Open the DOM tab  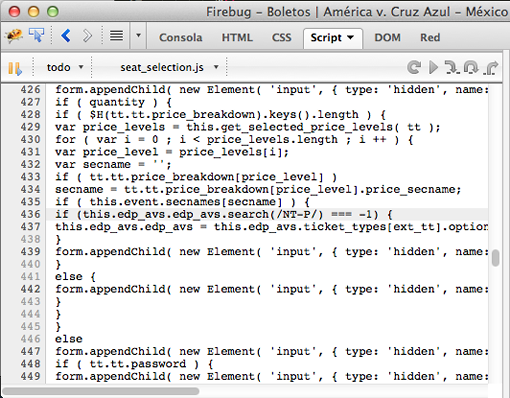coord(387,37)
